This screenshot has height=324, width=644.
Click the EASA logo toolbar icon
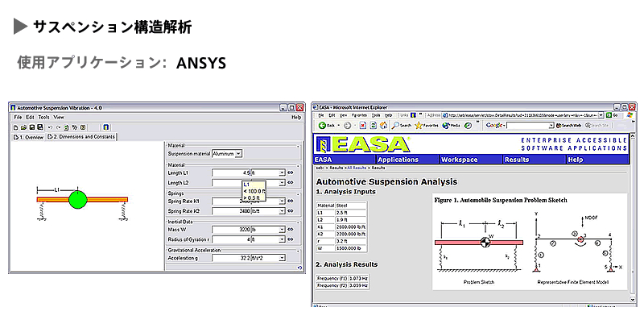pyautogui.click(x=106, y=127)
